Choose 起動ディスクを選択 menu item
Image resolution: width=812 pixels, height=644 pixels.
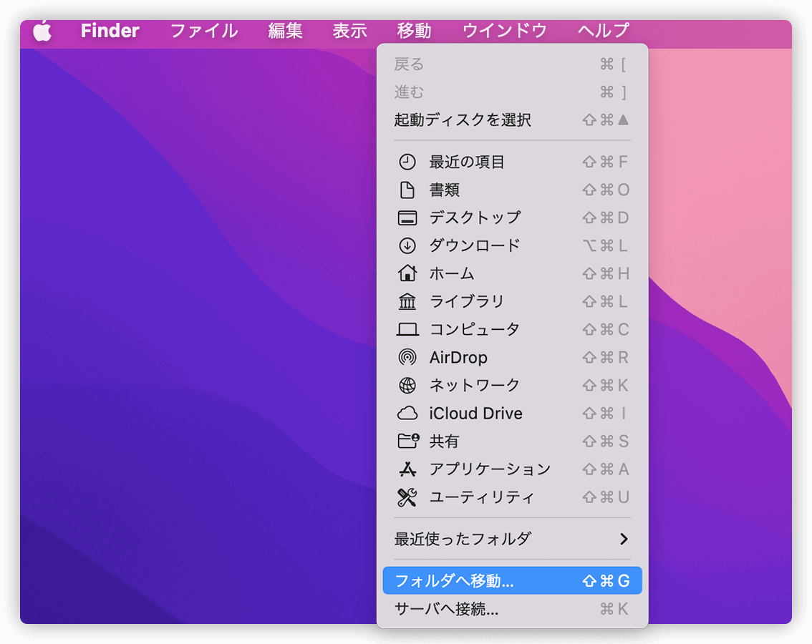512,120
